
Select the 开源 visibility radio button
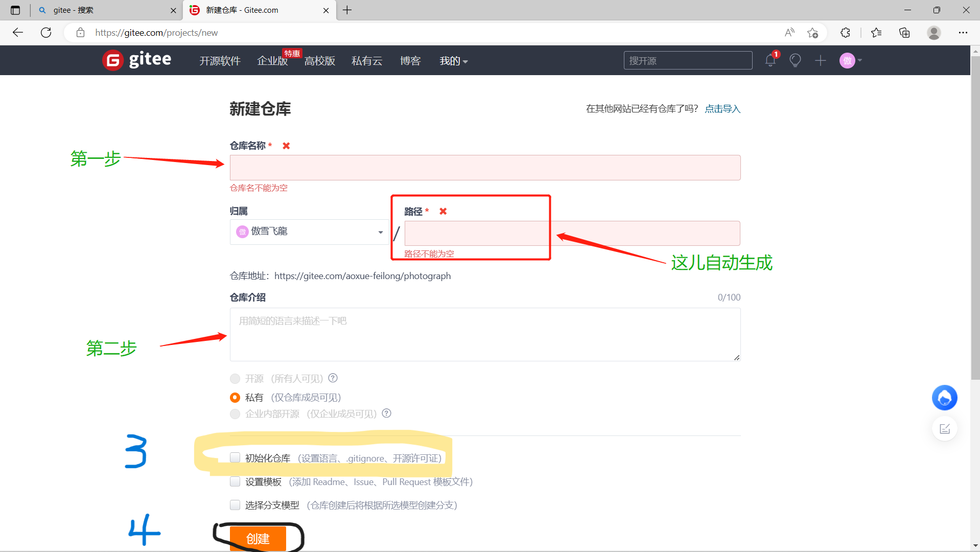(x=235, y=379)
